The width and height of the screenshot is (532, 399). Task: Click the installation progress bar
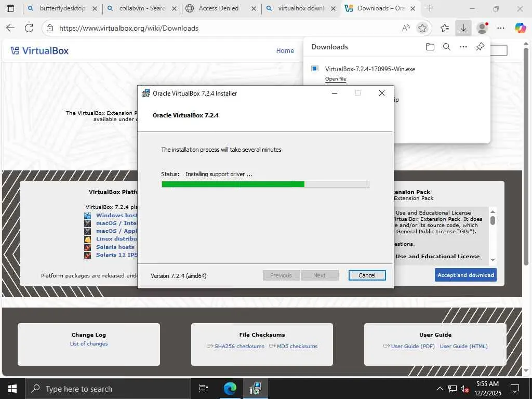point(265,184)
